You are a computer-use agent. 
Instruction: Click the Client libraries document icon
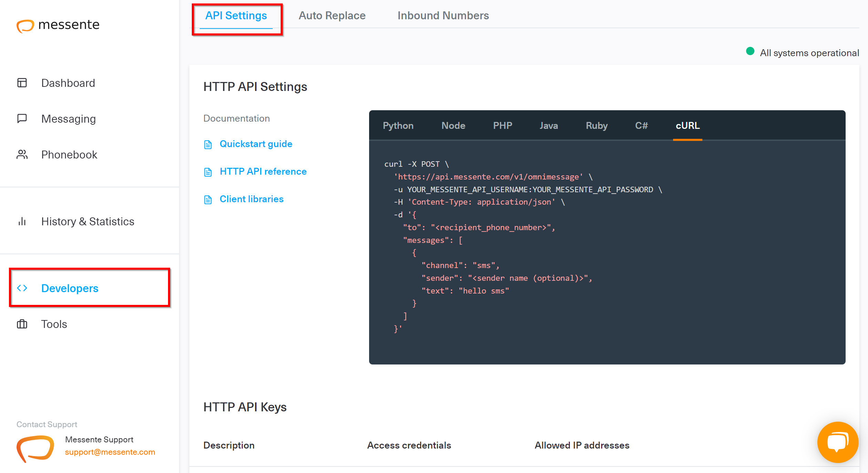pos(208,199)
